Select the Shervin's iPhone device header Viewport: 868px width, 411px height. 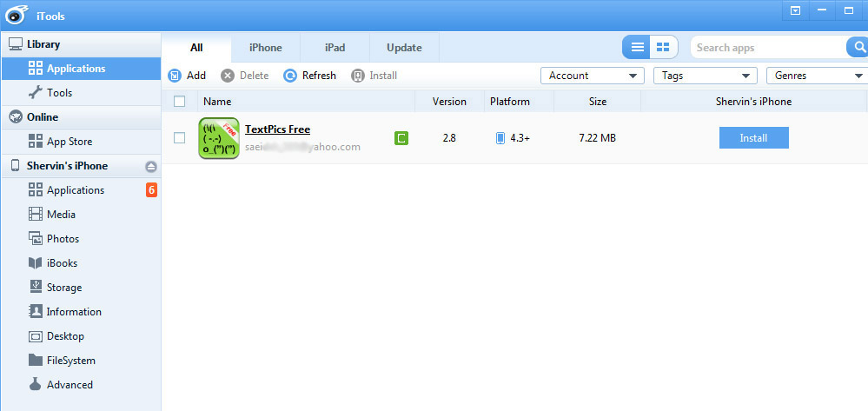(x=81, y=166)
